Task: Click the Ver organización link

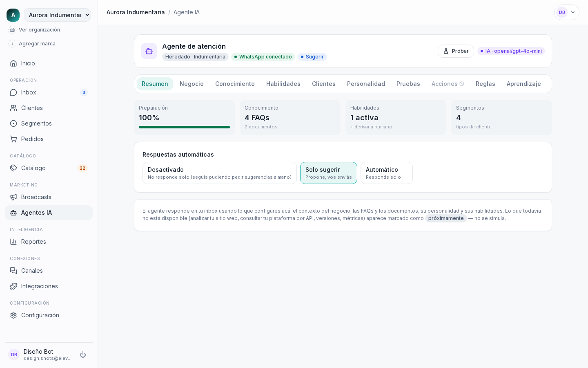Action: pyautogui.click(x=39, y=30)
